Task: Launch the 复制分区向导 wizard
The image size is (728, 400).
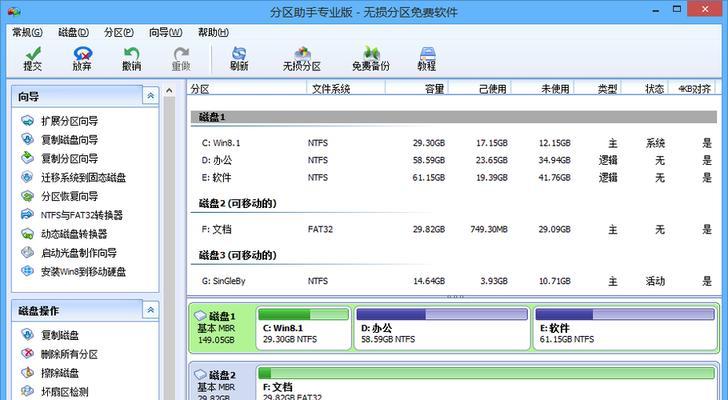Action: click(59, 158)
